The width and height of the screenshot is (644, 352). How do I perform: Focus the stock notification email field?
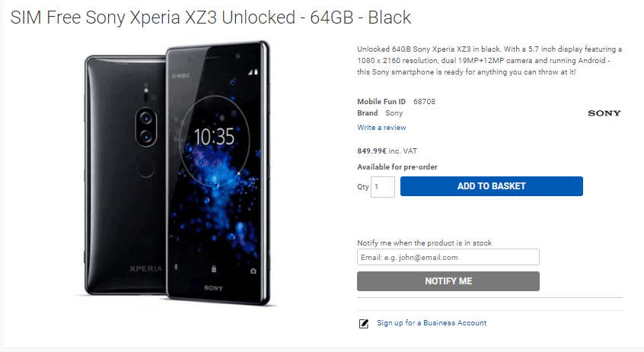click(x=448, y=257)
